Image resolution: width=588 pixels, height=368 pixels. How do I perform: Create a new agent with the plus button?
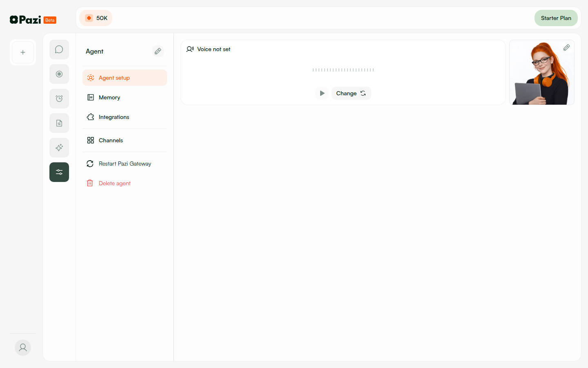pyautogui.click(x=22, y=52)
